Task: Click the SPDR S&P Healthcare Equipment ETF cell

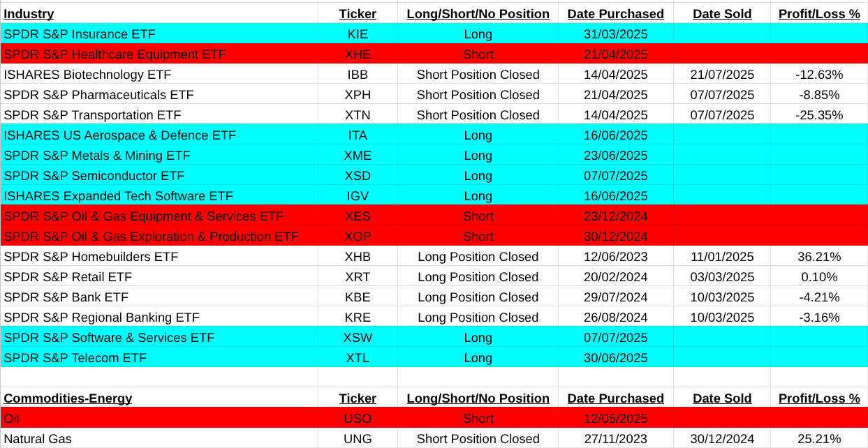Action: [x=115, y=54]
